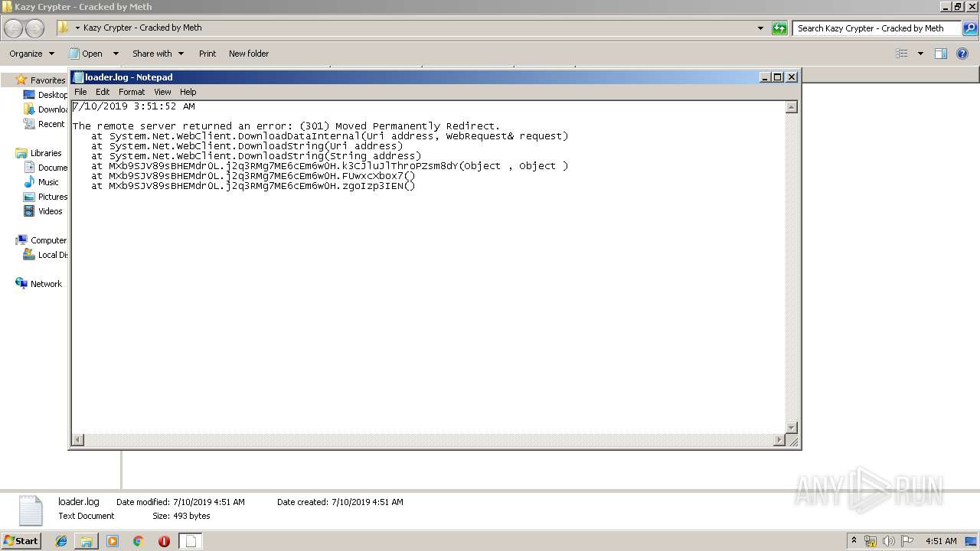The width and height of the screenshot is (980, 551).
Task: Show hidden system tray icons arrow
Action: tap(854, 541)
